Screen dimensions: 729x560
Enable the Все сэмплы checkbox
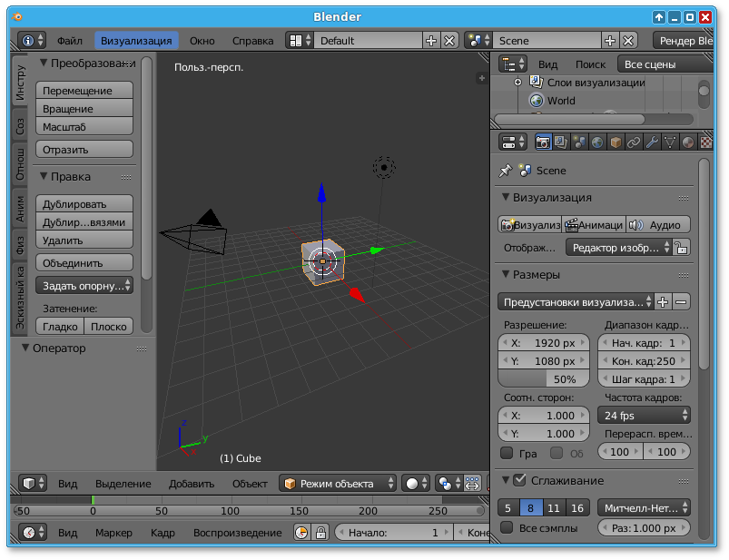(507, 527)
